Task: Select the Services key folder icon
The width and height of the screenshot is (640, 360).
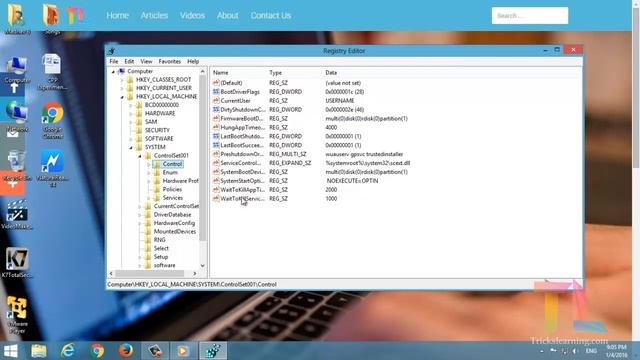Action: pyautogui.click(x=157, y=198)
